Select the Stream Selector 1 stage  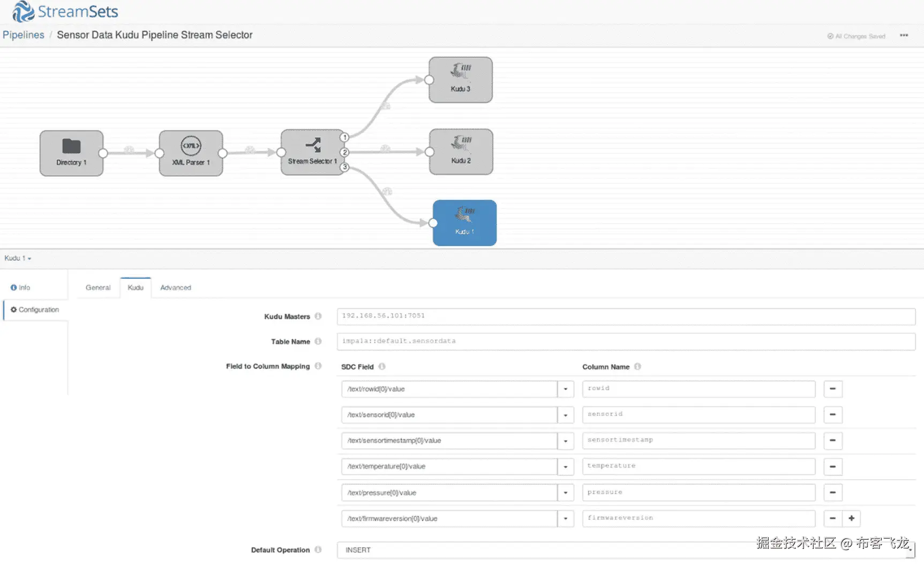click(312, 152)
